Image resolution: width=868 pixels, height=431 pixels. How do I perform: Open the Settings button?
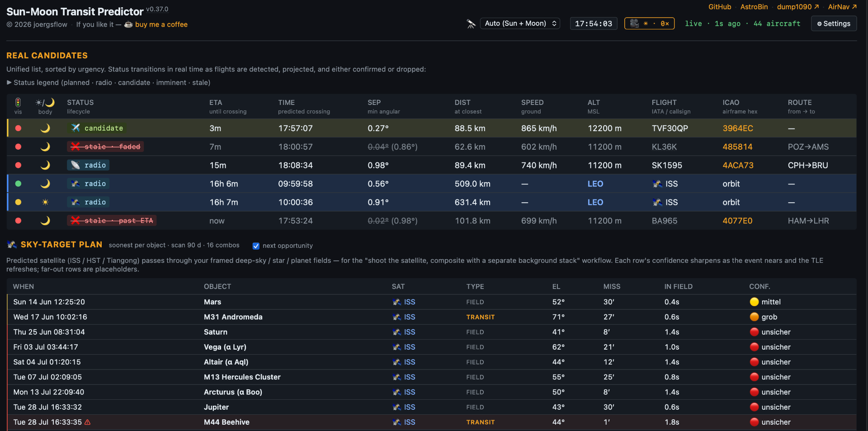tap(834, 24)
